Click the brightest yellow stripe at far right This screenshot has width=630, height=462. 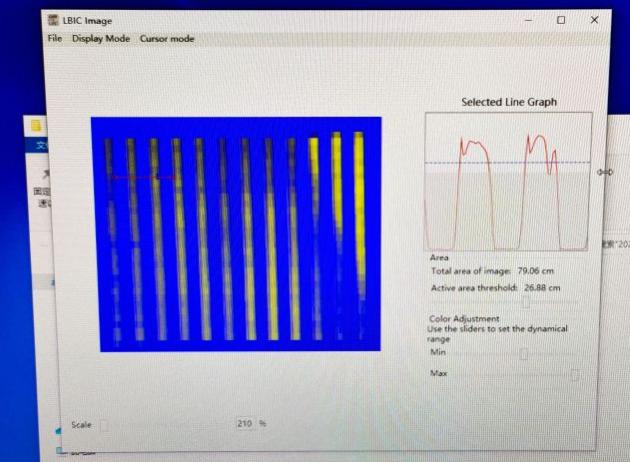click(359, 200)
